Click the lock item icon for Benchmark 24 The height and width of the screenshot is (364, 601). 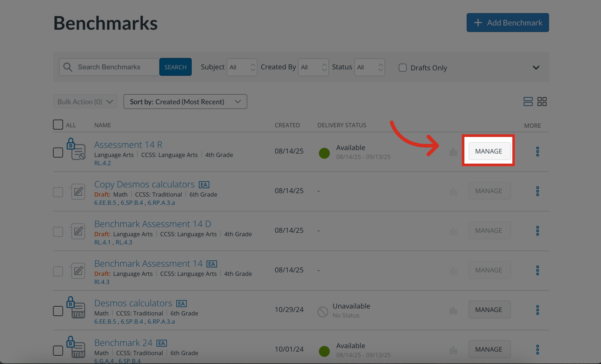pyautogui.click(x=76, y=348)
